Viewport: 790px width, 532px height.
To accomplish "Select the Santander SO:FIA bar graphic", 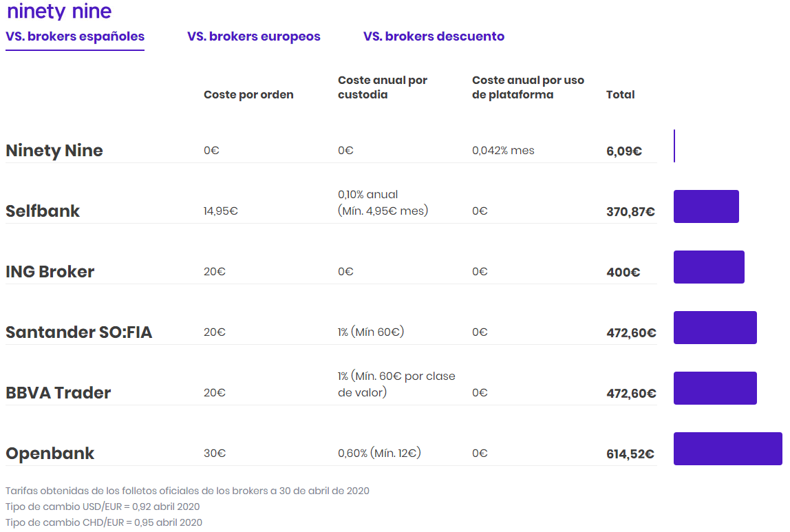I will pyautogui.click(x=715, y=327).
